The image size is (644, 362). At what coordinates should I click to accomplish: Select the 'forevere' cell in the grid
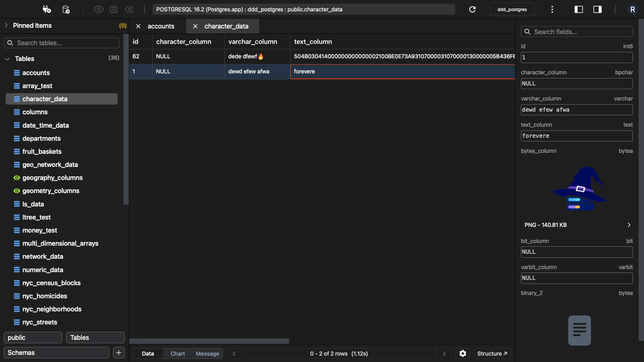pyautogui.click(x=402, y=71)
